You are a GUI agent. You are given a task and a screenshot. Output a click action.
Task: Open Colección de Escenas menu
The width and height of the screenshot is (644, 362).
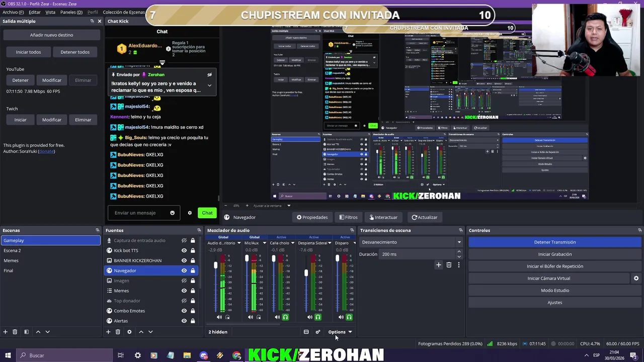click(x=124, y=12)
